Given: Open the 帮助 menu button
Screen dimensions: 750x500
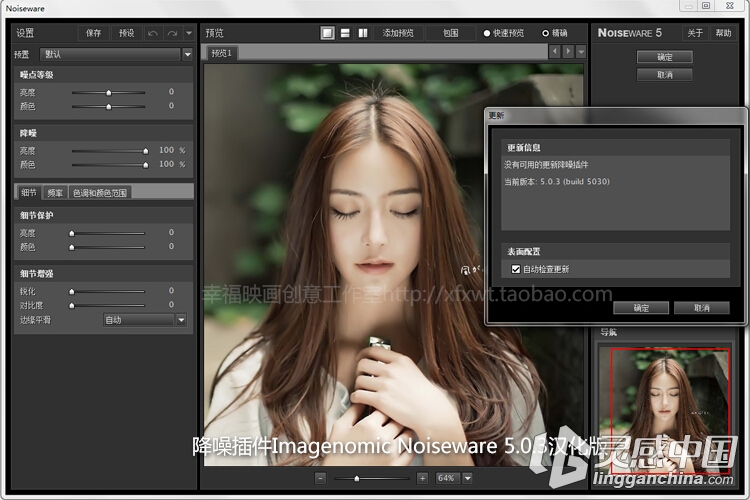Looking at the screenshot, I should tap(723, 33).
